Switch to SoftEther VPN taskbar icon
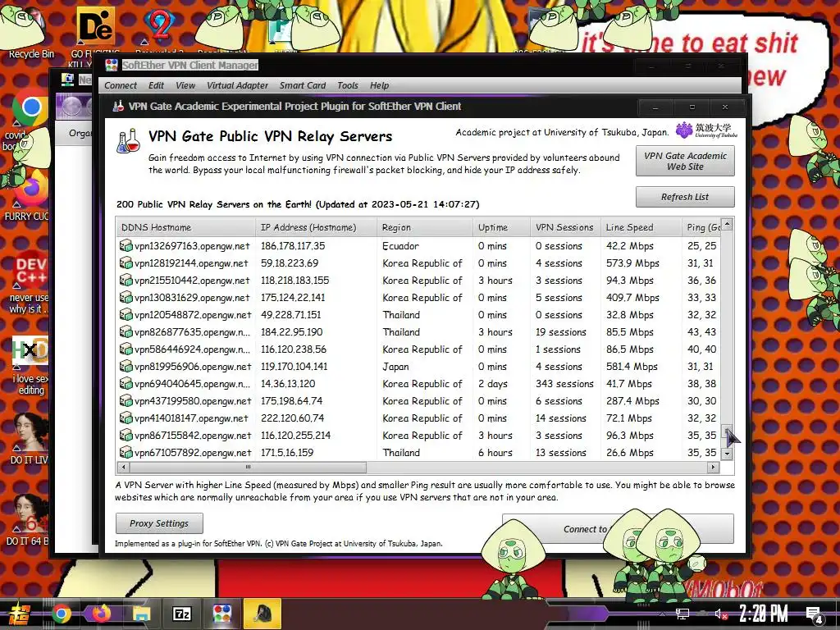The height and width of the screenshot is (630, 840). point(221,614)
